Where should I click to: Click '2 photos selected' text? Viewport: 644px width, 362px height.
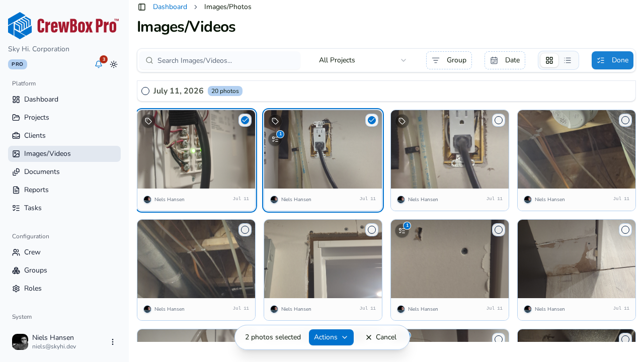[x=273, y=337]
